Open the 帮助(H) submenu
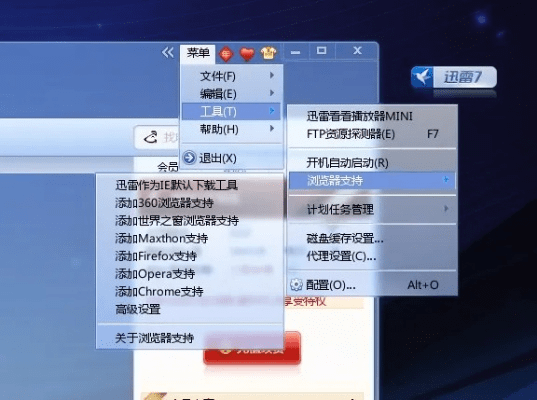537x400 pixels. click(x=231, y=129)
